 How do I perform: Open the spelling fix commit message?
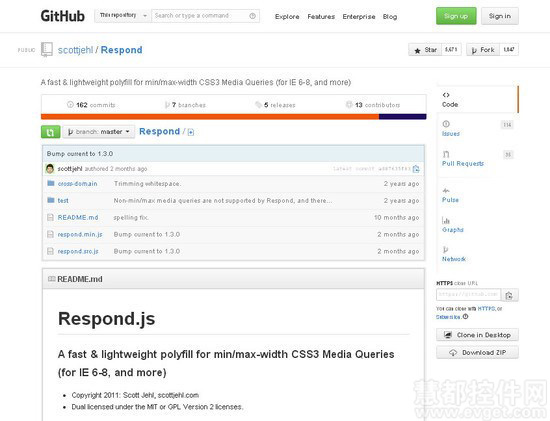(x=131, y=218)
